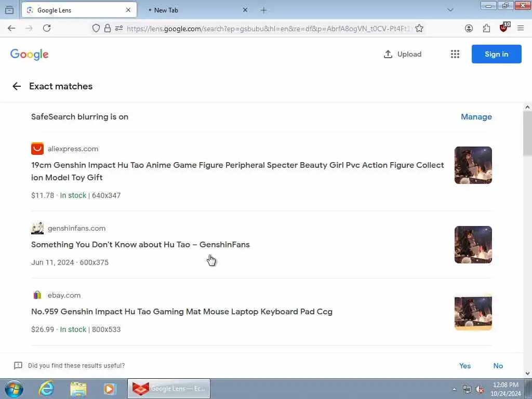Click the ebay.com favicon

pyautogui.click(x=37, y=295)
